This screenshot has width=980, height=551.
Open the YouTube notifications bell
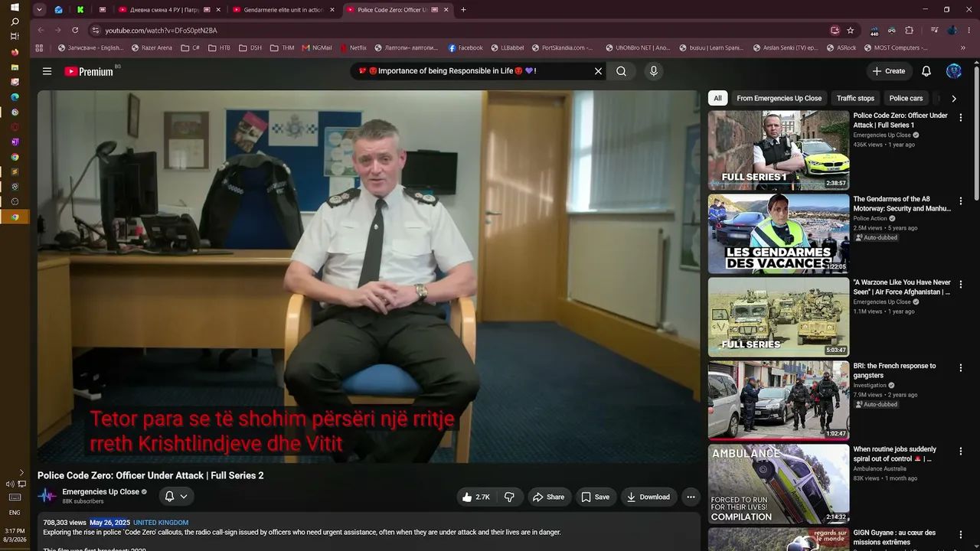click(926, 71)
